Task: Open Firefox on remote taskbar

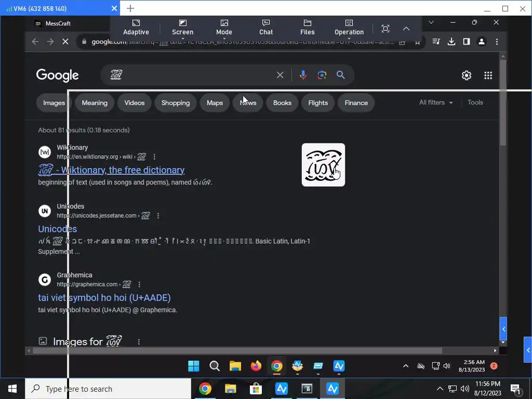Action: (x=256, y=366)
